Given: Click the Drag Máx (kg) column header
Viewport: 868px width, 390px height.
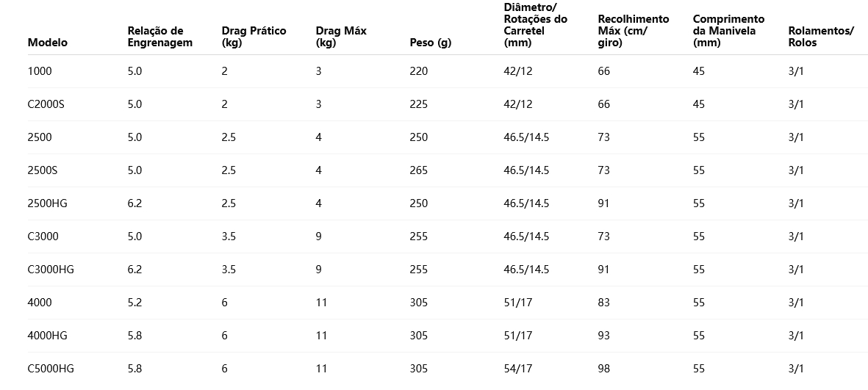Looking at the screenshot, I should 341,37.
